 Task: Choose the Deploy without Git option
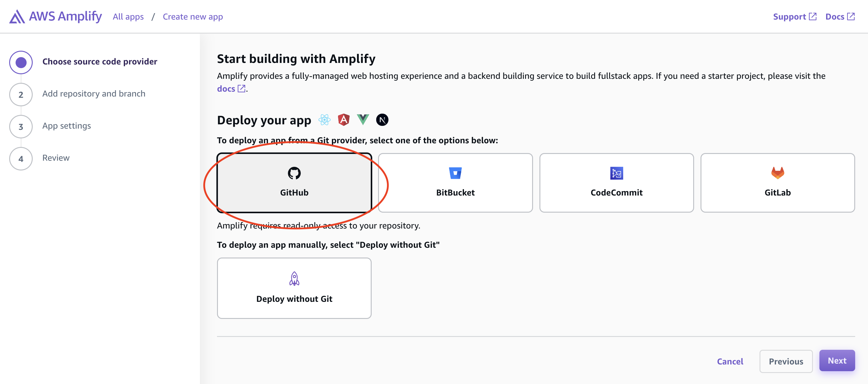pyautogui.click(x=294, y=288)
